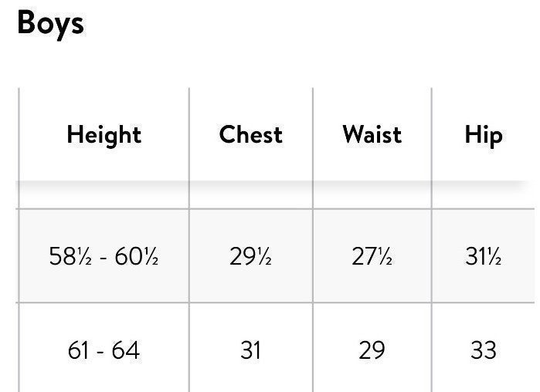
Task: Click the number 61 in height range
Action: pos(78,350)
